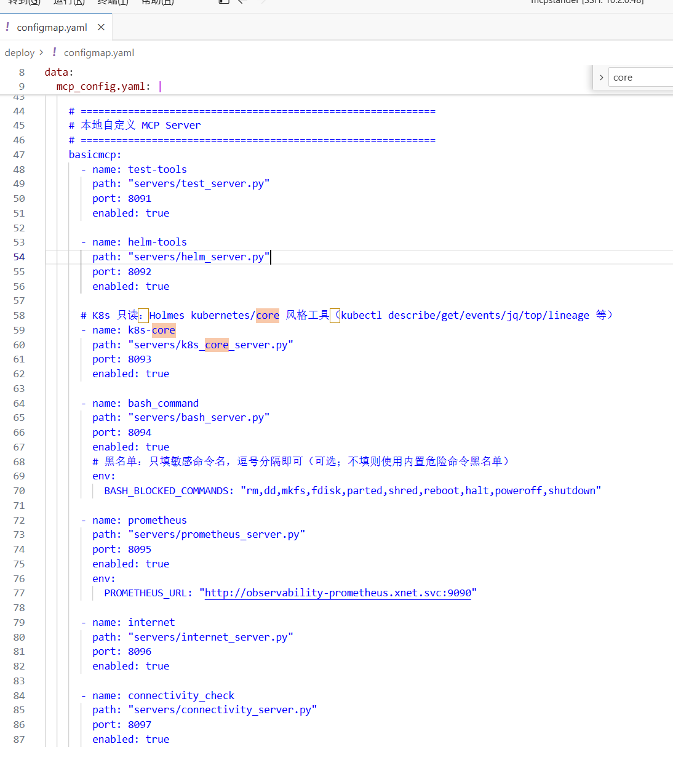
Task: Click the path servers/bash_server.py
Action: coord(199,417)
